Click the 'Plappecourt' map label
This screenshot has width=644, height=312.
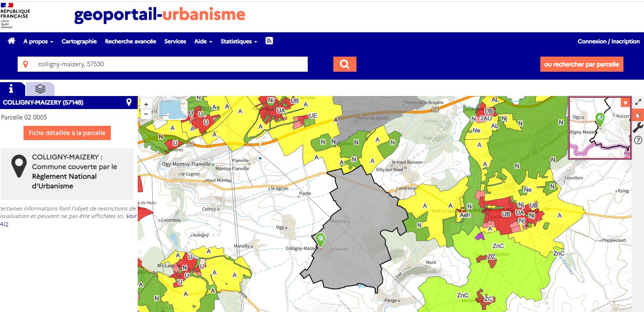tap(614, 240)
